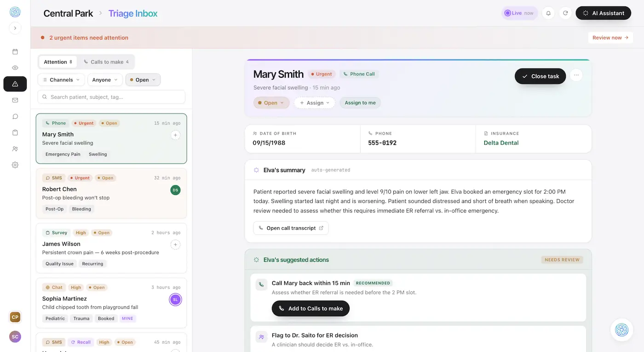Click the NEEDS REVIEW badge
This screenshot has height=352, width=644.
(562, 260)
